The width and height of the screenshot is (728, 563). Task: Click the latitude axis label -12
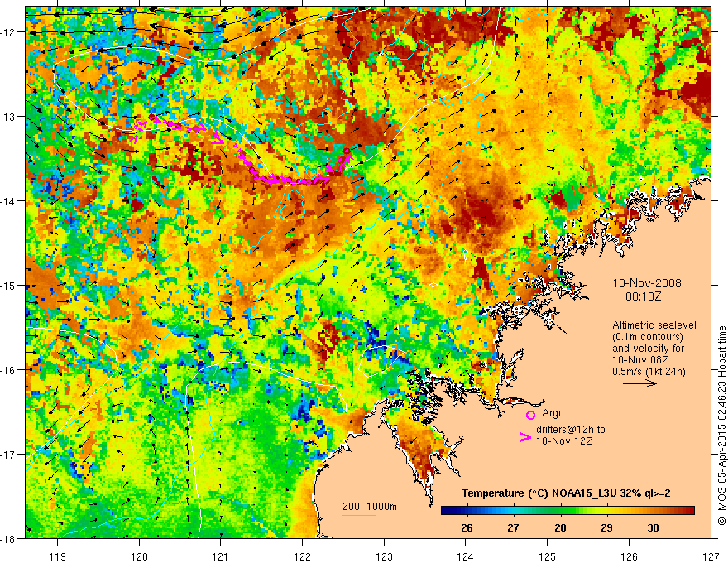9,32
